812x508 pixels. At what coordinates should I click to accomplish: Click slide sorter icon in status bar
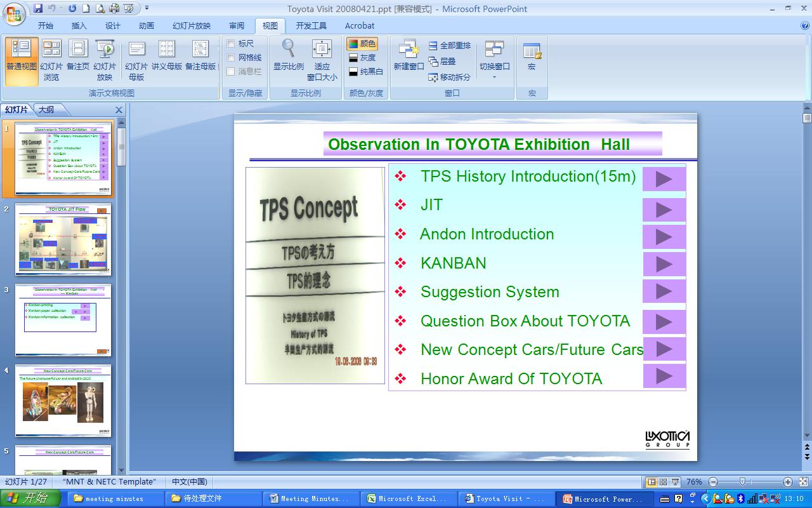(x=663, y=482)
